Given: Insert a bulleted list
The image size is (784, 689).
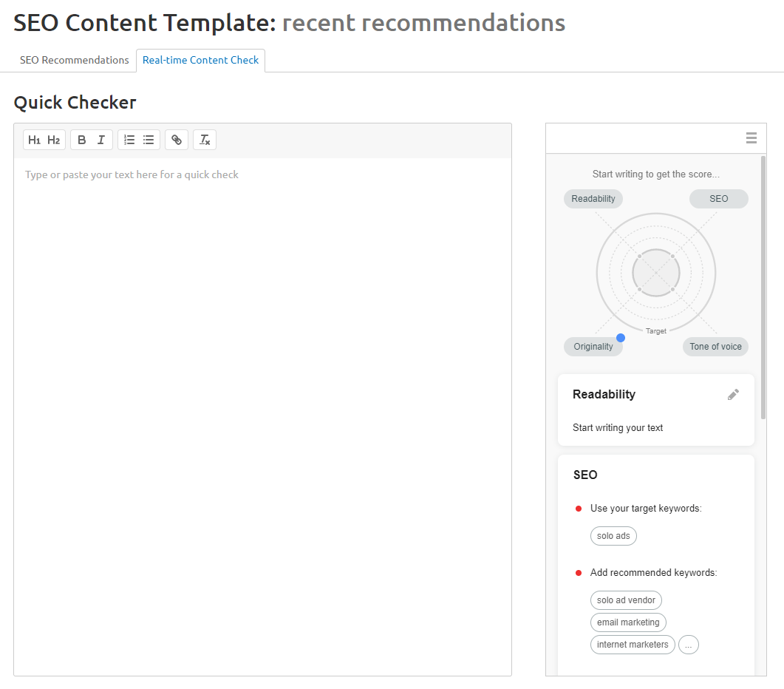Looking at the screenshot, I should coord(149,140).
